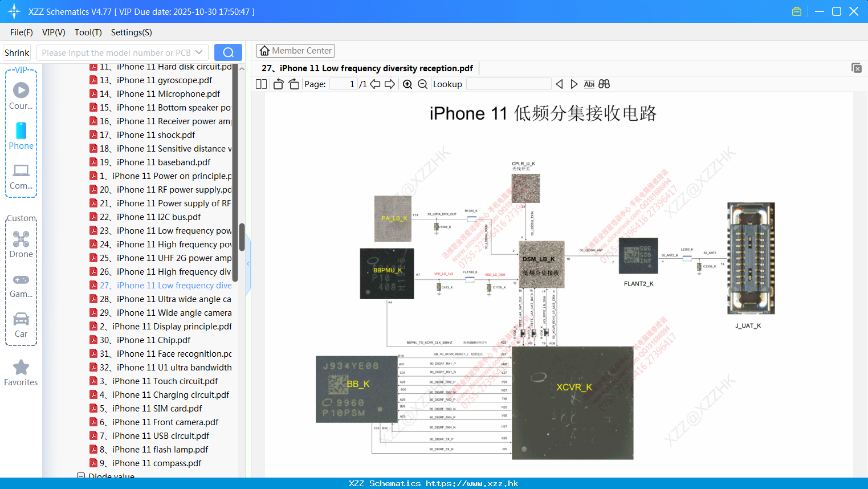
Task: Open the Settings(S) menu
Action: click(131, 32)
